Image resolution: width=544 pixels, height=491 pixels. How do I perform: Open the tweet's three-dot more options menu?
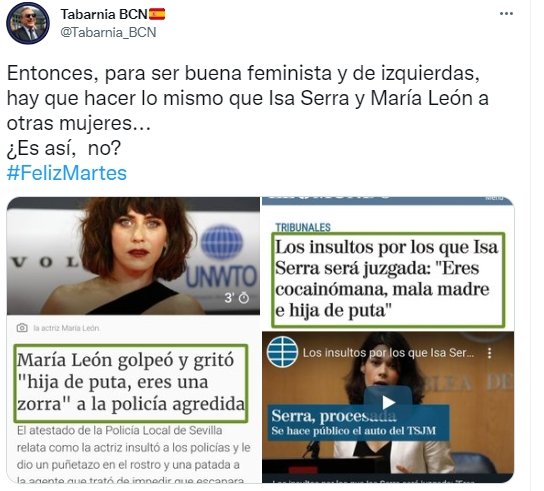(506, 14)
